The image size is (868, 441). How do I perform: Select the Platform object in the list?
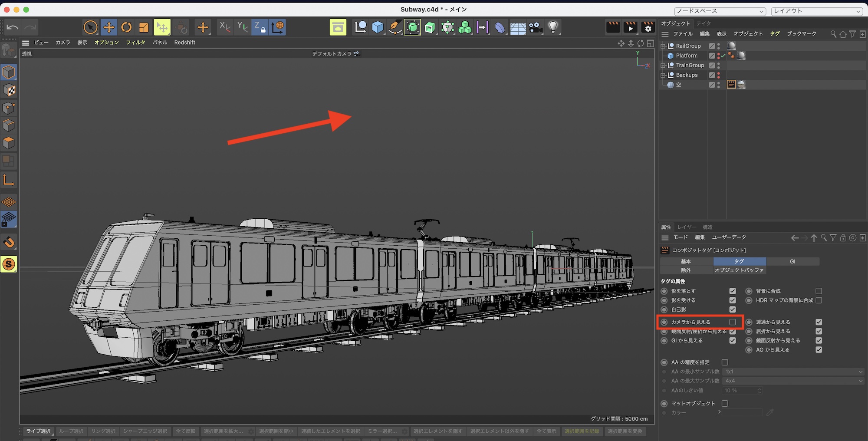tap(687, 56)
